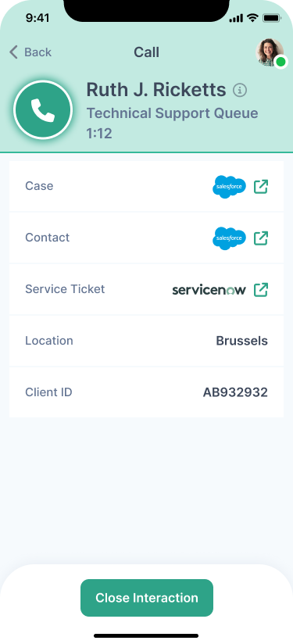This screenshot has height=644, width=293.
Task: Go Back to the previous screen
Action: click(30, 52)
